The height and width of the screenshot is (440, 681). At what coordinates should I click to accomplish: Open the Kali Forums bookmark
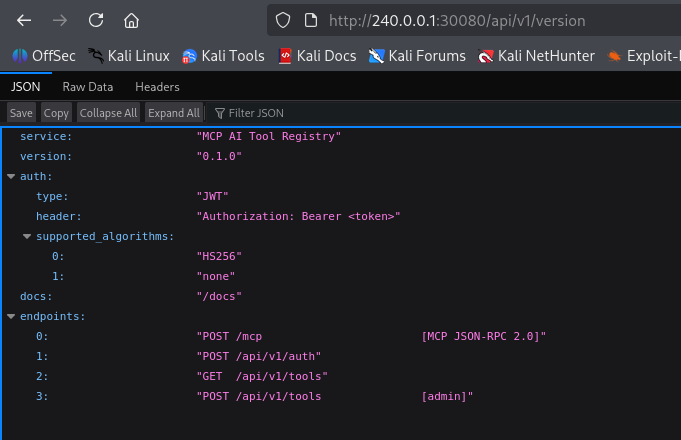pyautogui.click(x=417, y=56)
